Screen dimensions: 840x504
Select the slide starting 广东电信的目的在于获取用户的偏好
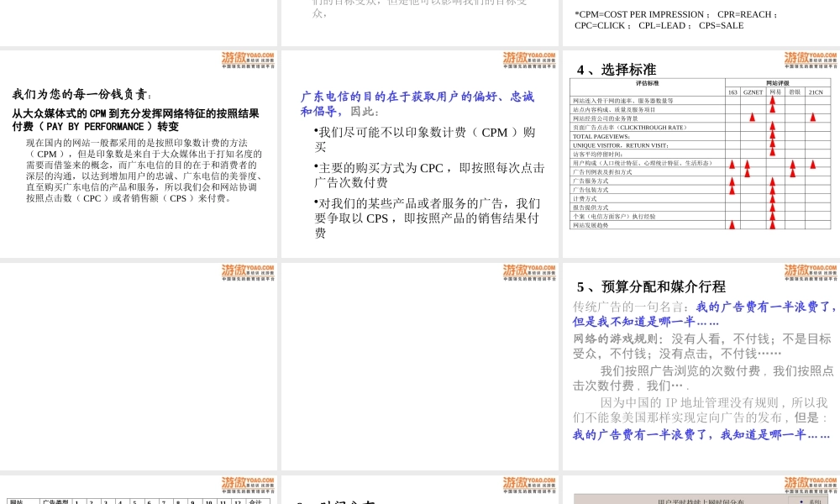pyautogui.click(x=419, y=154)
